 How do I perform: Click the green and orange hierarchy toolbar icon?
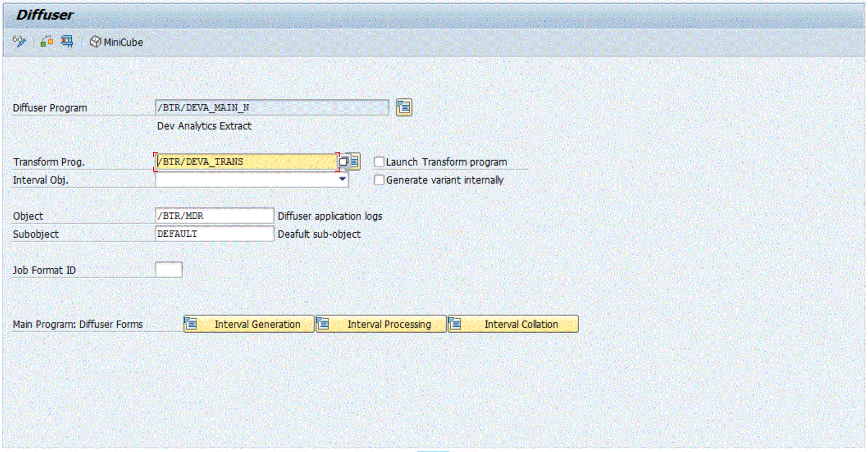[x=47, y=42]
